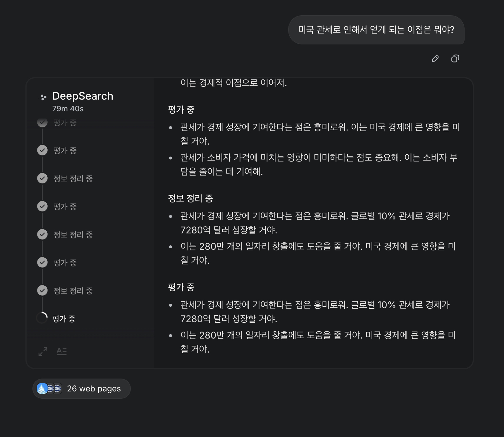The width and height of the screenshot is (504, 437).
Task: Select the in-progress 평가 중 step
Action: [64, 319]
